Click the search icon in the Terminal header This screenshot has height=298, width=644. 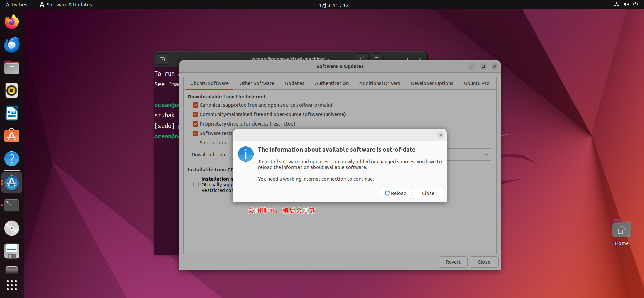pyautogui.click(x=362, y=59)
